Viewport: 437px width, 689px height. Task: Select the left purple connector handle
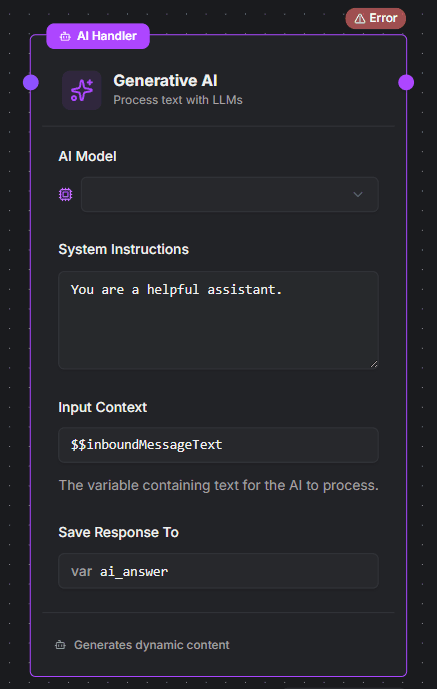coord(31,82)
